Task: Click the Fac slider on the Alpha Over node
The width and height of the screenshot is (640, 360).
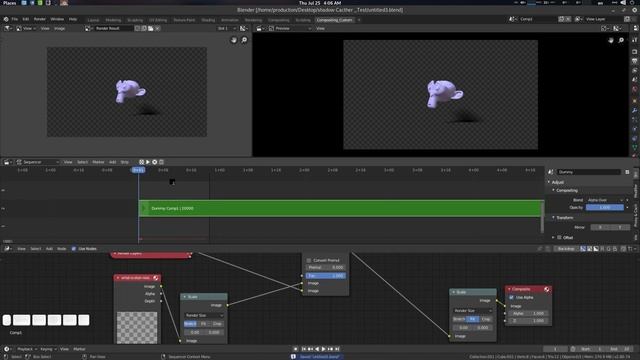Action: [x=326, y=276]
